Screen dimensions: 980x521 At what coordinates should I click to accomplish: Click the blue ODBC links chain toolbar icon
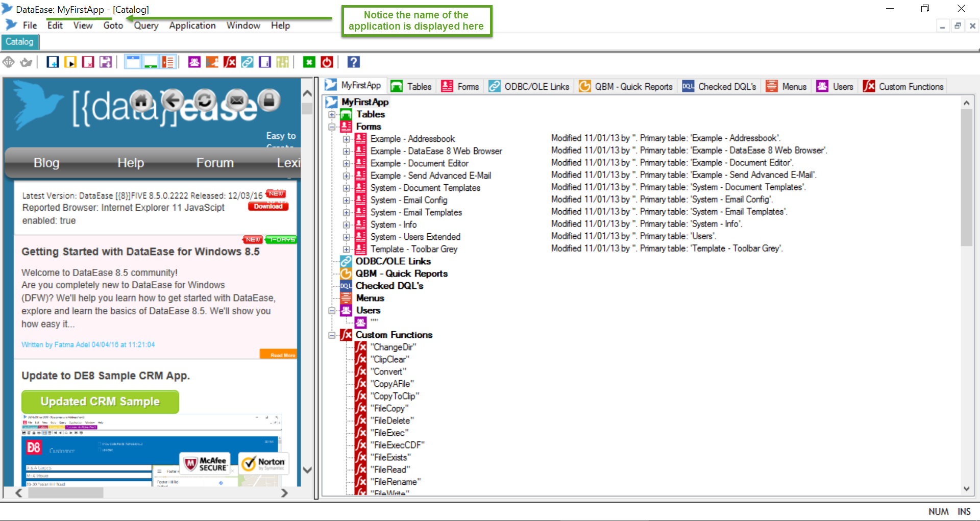(x=247, y=62)
